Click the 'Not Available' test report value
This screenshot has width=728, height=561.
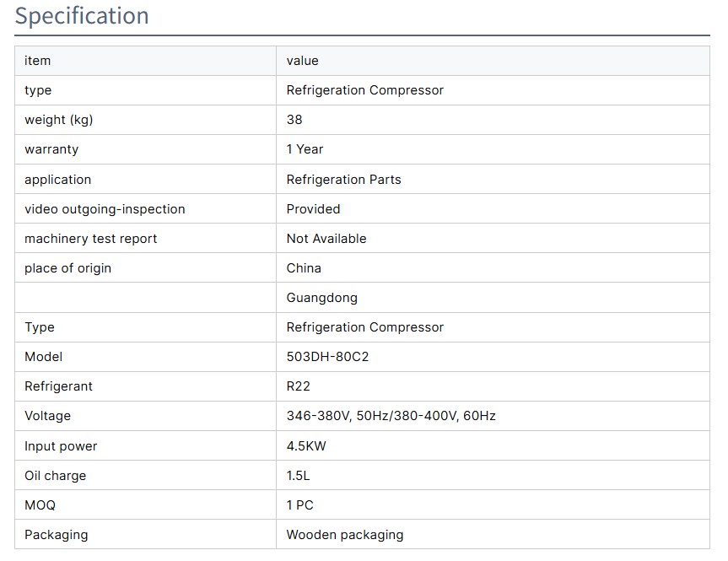(x=326, y=239)
